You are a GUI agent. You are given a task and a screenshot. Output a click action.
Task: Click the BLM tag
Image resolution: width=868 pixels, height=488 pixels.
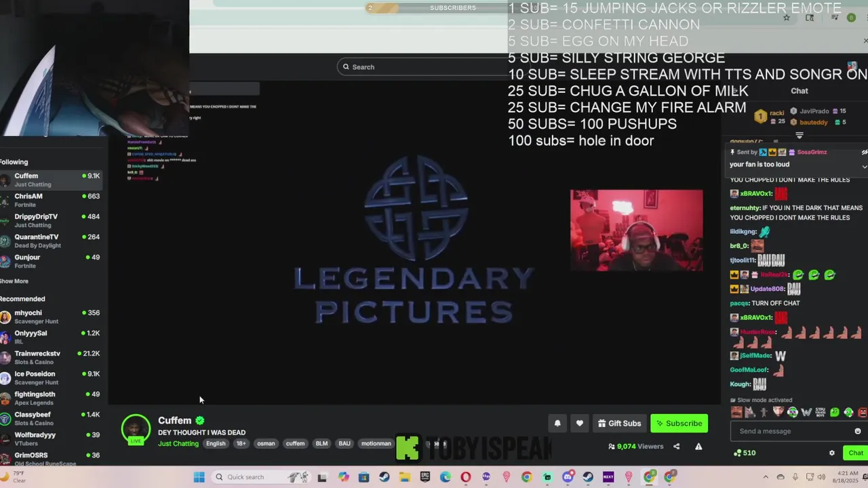[x=321, y=444]
